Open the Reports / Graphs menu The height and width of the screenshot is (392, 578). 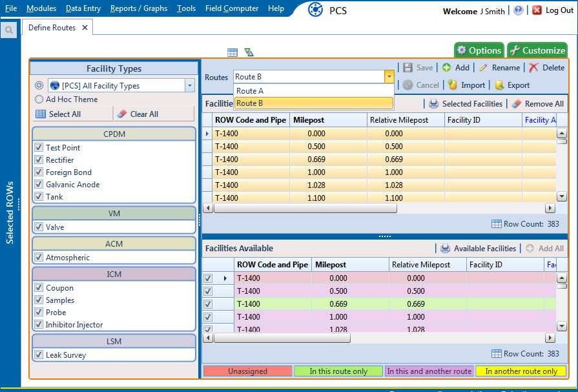[x=139, y=8]
